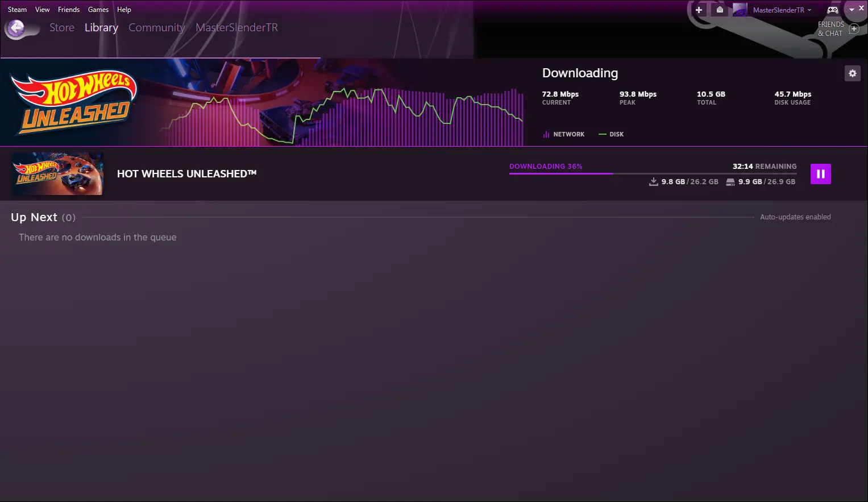Close the Steam window
The image size is (868, 502).
(x=861, y=8)
